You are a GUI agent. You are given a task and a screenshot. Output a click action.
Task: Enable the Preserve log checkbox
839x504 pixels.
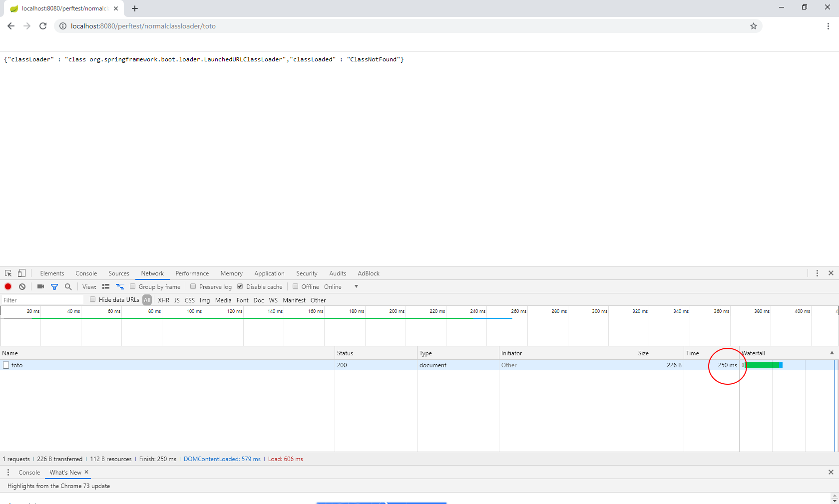click(193, 286)
